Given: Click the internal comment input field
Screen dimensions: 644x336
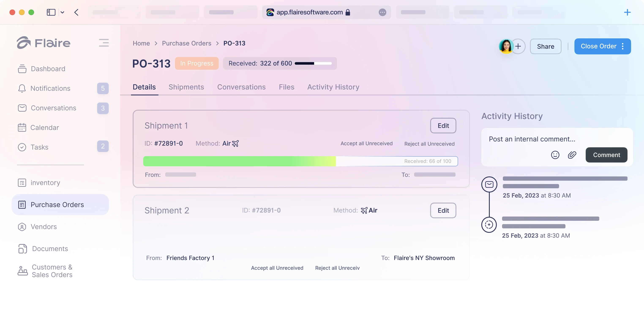Looking at the screenshot, I should click(x=532, y=139).
